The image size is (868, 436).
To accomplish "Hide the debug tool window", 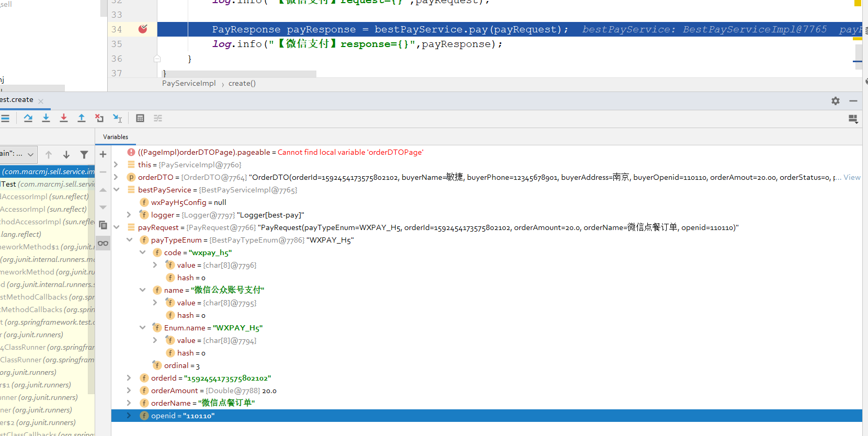I will [853, 101].
